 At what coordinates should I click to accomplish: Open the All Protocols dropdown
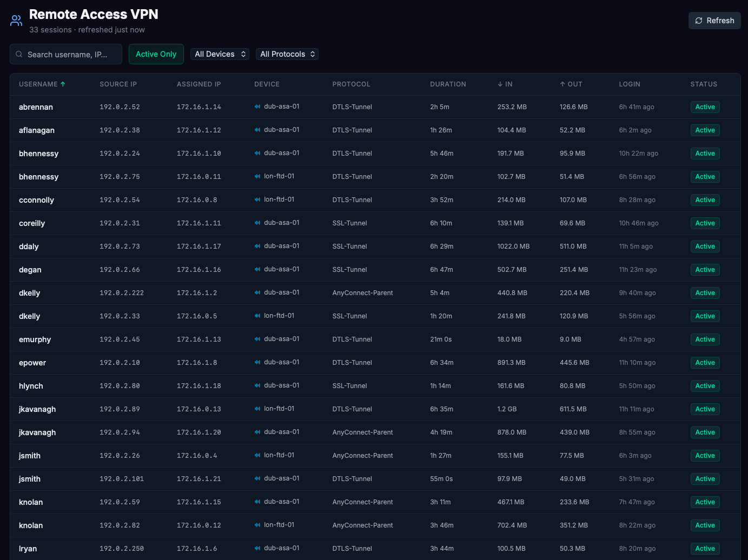tap(287, 54)
